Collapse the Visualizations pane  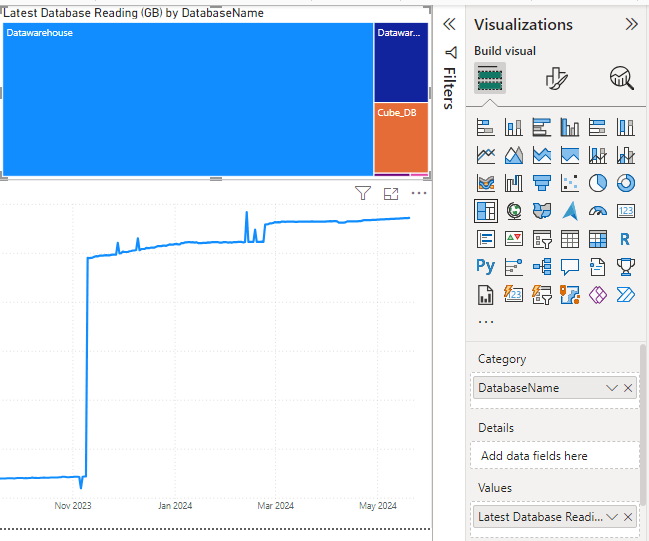coord(631,24)
